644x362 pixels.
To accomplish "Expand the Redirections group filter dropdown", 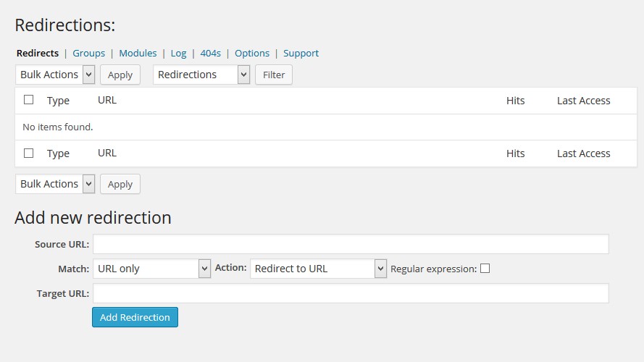I will [x=201, y=75].
